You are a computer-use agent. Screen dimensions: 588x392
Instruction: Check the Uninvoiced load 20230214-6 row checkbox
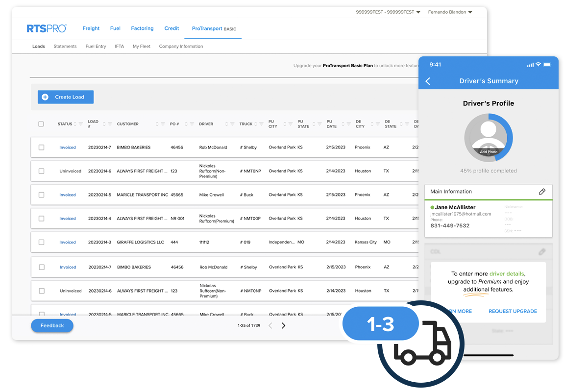tap(41, 171)
